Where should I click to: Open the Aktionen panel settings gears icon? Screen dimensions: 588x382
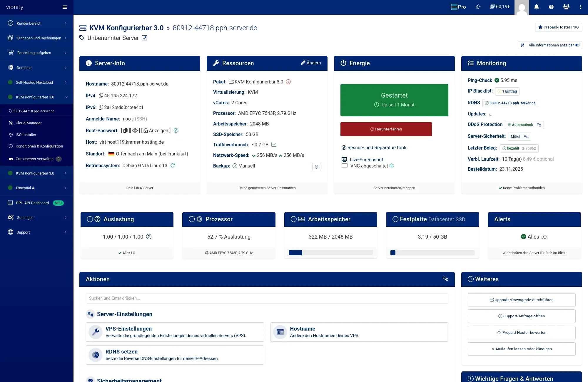[x=445, y=279]
